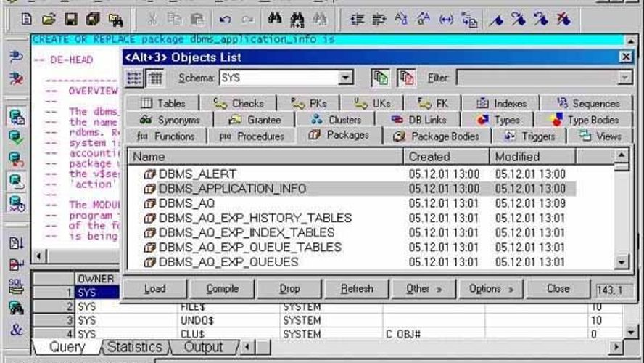Click the Indent lines toolbar icon
The width and height of the screenshot is (644, 363).
(x=358, y=19)
